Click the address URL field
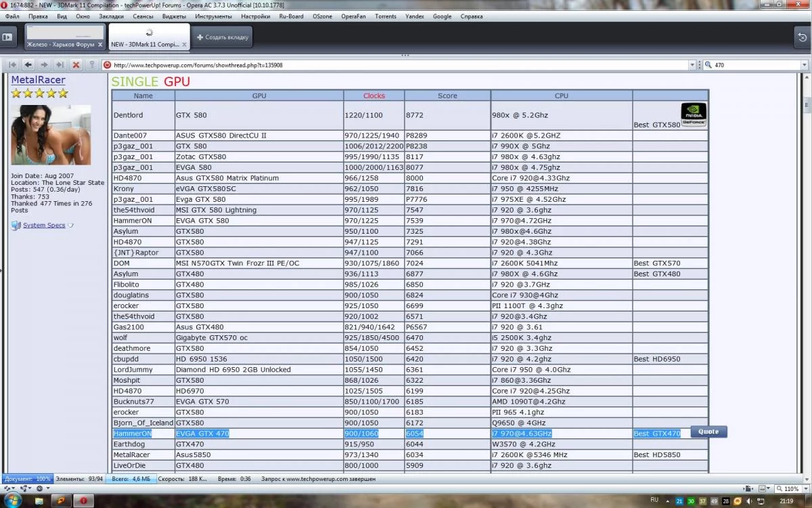 coord(399,65)
